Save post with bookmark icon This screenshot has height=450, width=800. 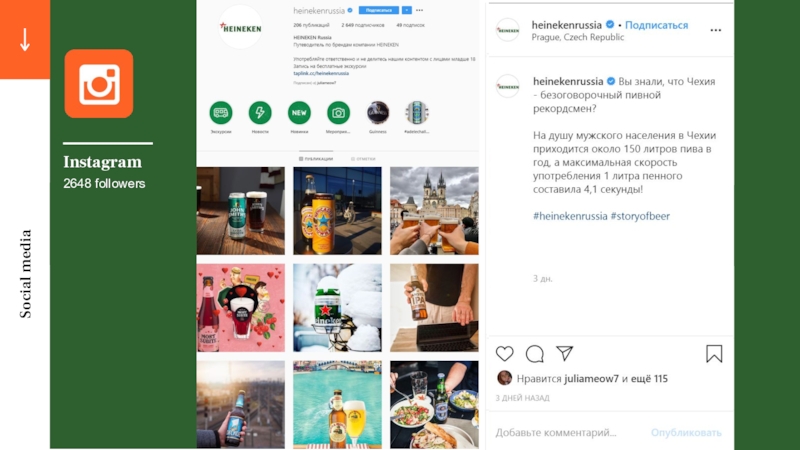click(x=714, y=354)
